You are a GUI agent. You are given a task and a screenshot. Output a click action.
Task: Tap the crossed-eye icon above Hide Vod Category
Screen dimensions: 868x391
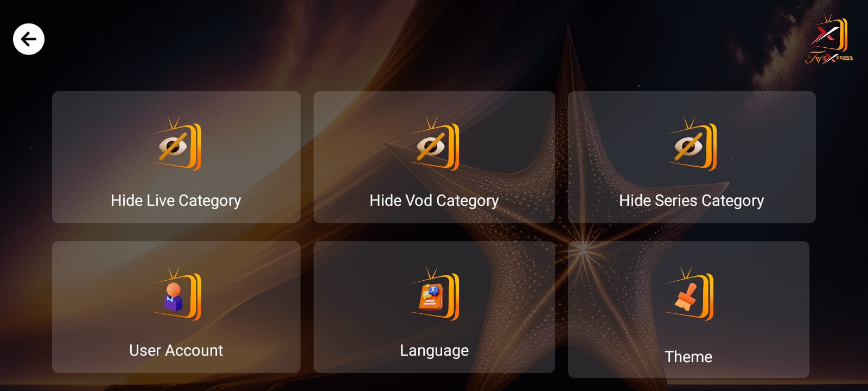[435, 144]
